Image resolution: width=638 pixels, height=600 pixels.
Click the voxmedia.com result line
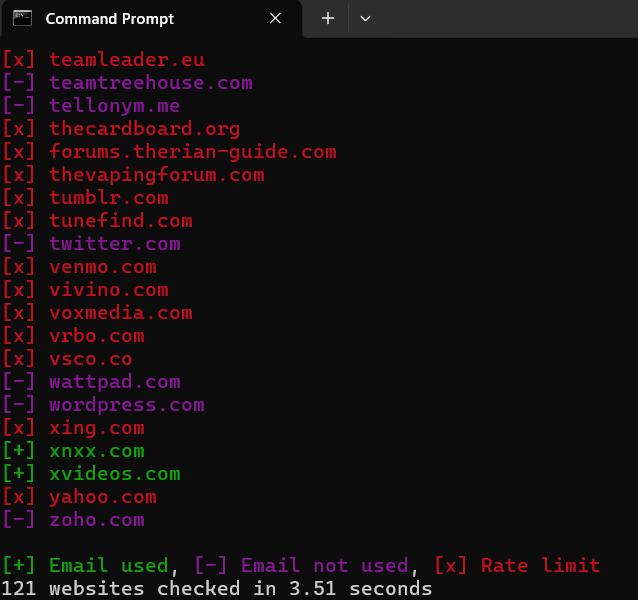(97, 313)
